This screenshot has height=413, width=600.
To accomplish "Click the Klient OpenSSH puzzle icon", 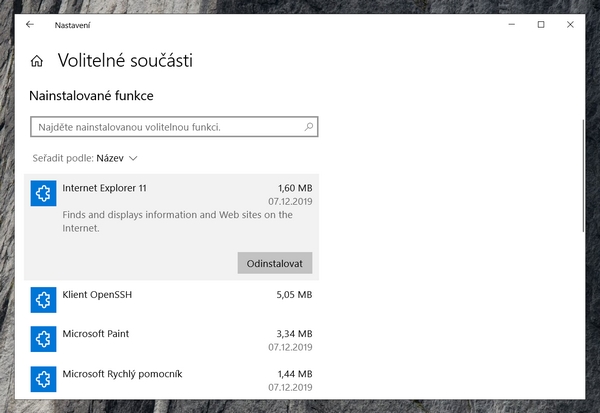I will tap(43, 300).
